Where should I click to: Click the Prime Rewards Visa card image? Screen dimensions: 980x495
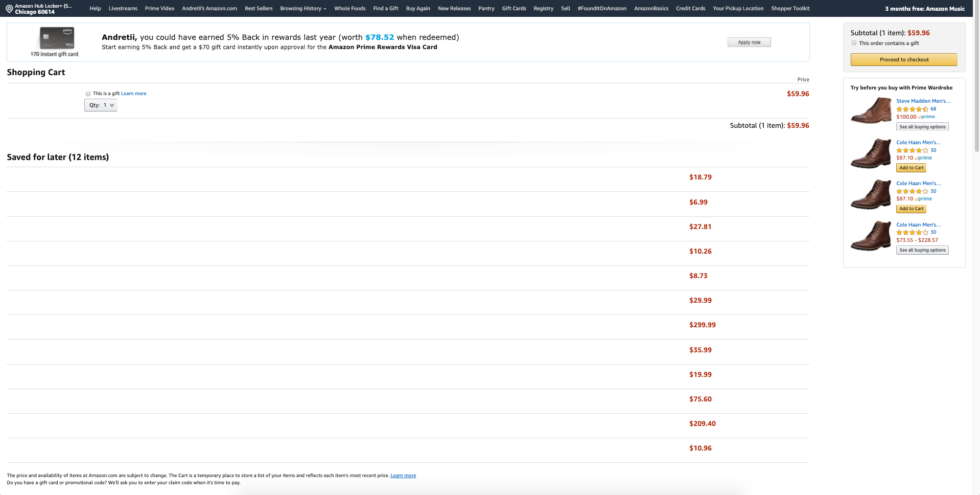point(57,38)
